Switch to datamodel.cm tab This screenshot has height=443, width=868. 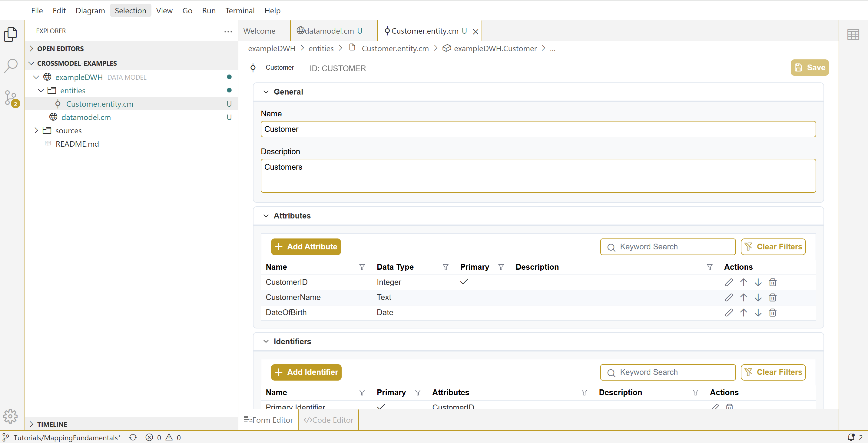click(x=329, y=31)
